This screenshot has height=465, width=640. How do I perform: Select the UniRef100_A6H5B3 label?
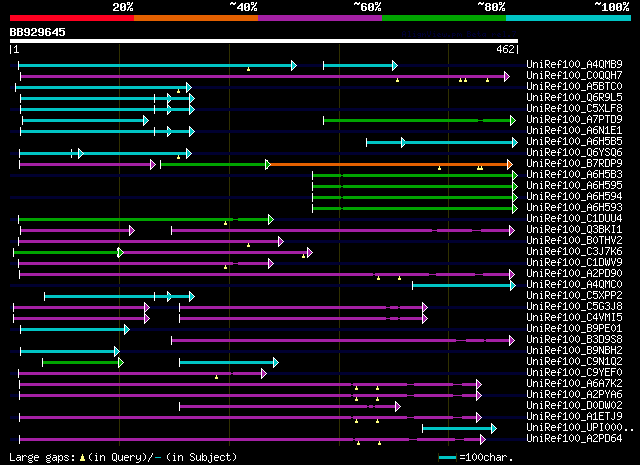click(x=574, y=174)
